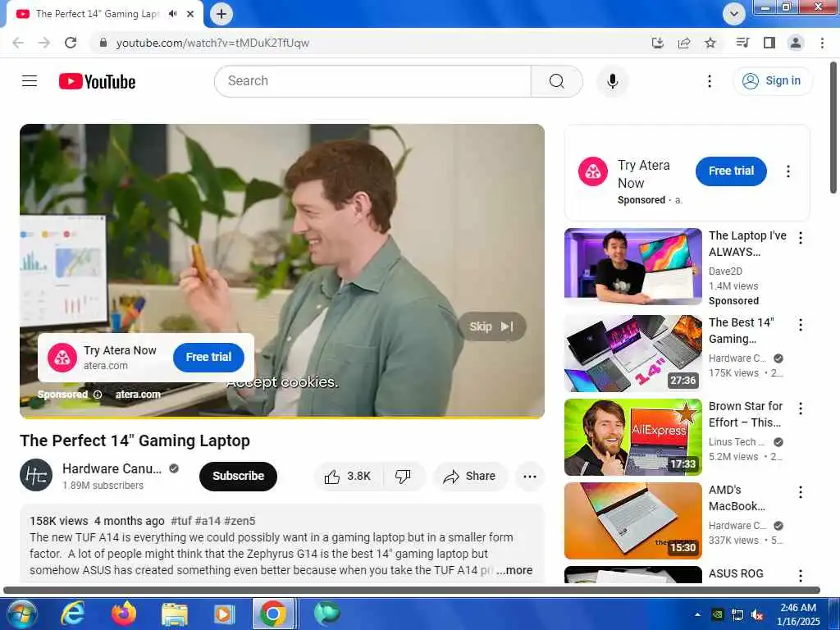Click the horizontal page scrollbar
Screen dimensions: 840x630
(x=412, y=591)
